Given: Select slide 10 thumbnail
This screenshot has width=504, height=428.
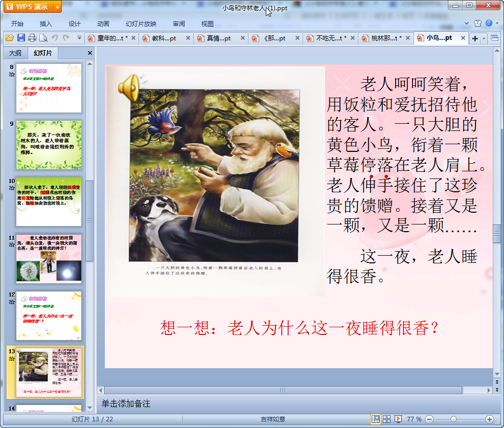Looking at the screenshot, I should click(49, 201).
